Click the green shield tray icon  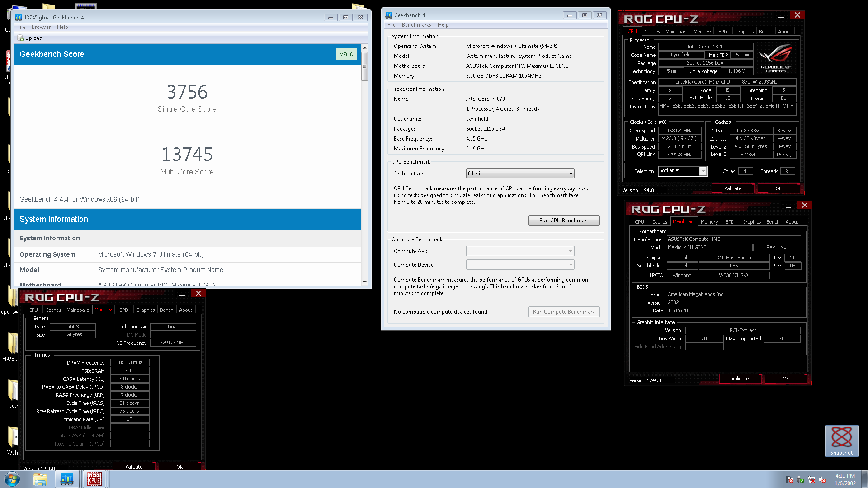point(801,480)
